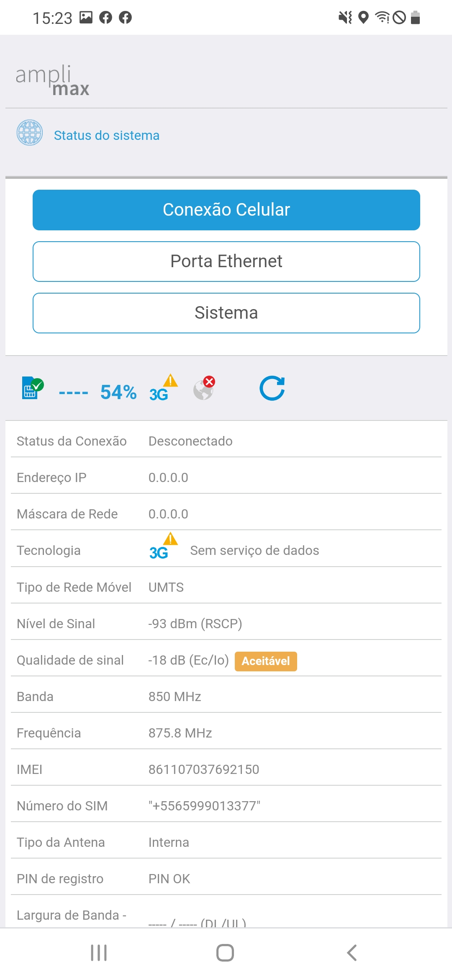
Task: Open the recent apps navigation button
Action: [99, 953]
